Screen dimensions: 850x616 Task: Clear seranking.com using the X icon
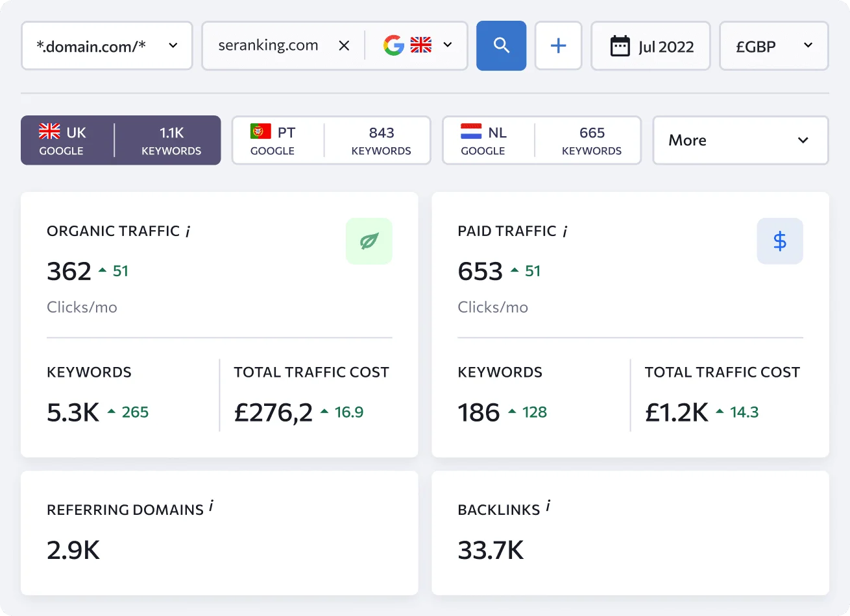(x=345, y=45)
